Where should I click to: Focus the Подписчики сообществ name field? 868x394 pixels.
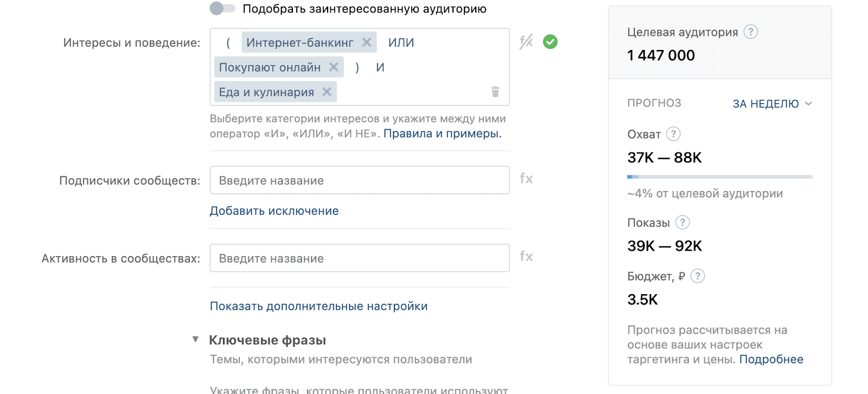[360, 180]
